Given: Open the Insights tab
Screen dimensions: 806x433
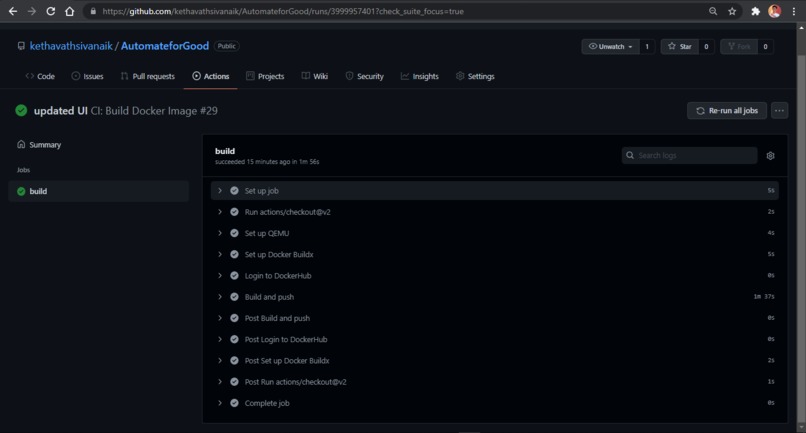Looking at the screenshot, I should 420,76.
